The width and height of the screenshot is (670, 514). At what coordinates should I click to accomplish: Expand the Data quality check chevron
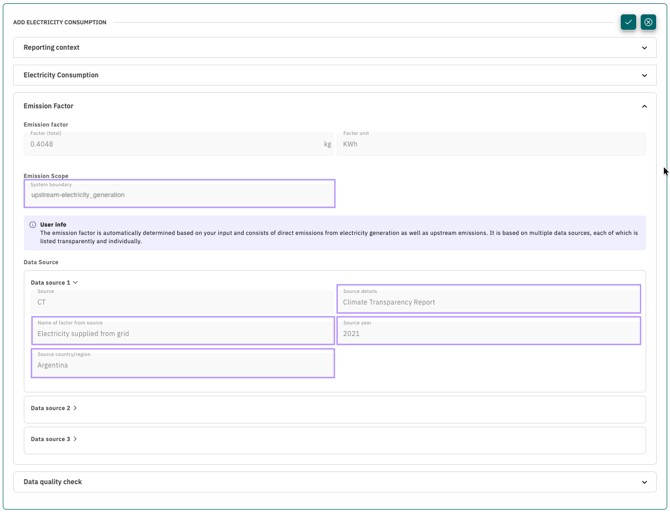644,482
